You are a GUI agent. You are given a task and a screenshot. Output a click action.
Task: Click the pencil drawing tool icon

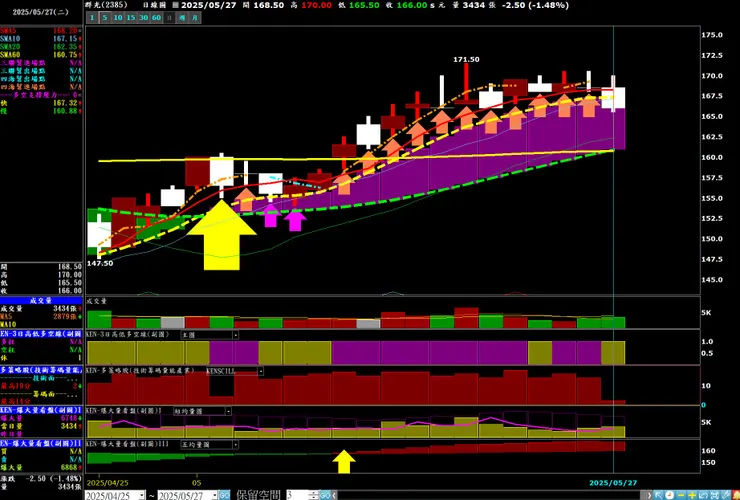(x=725, y=495)
